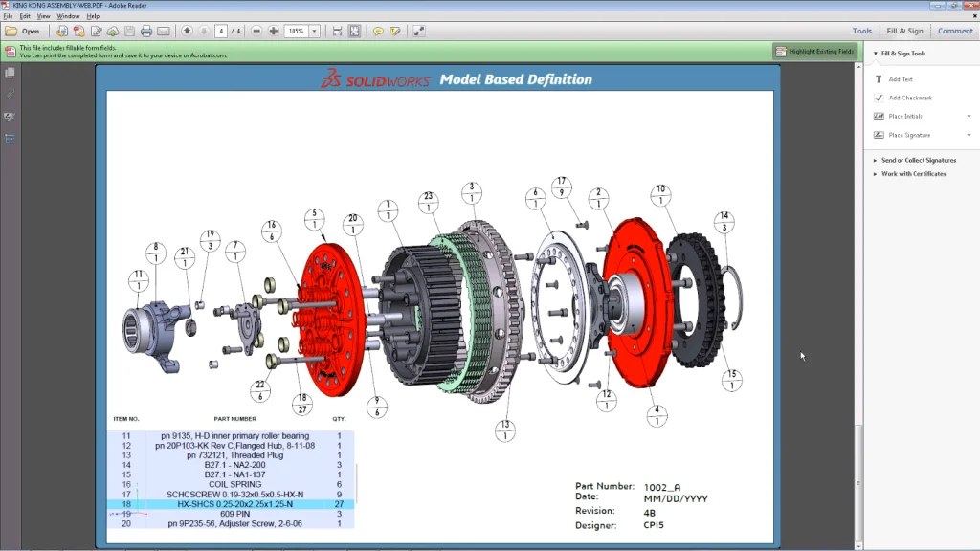Open the Page Thumbnails panel in the sidebar
Viewport: 980px width, 551px height.
10,74
